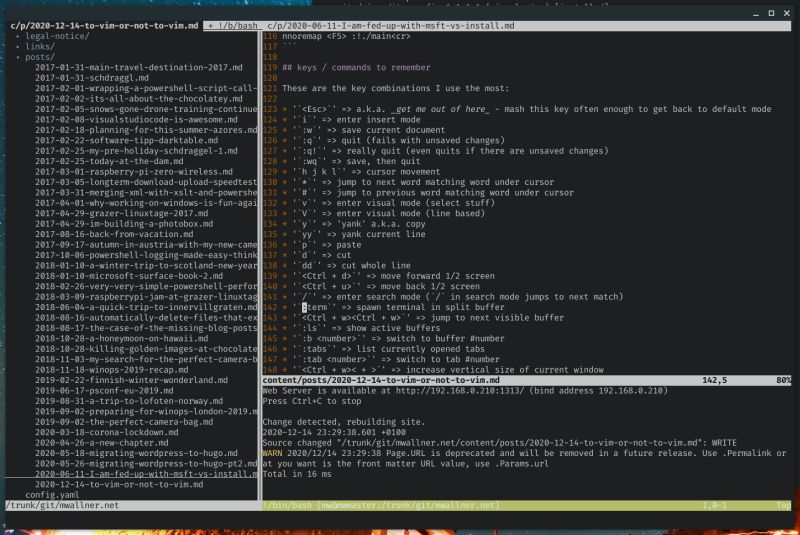Open 2017-02-08-visualstudiocode-is-awesome.md
Screen dimensions: 800x535
pos(136,120)
